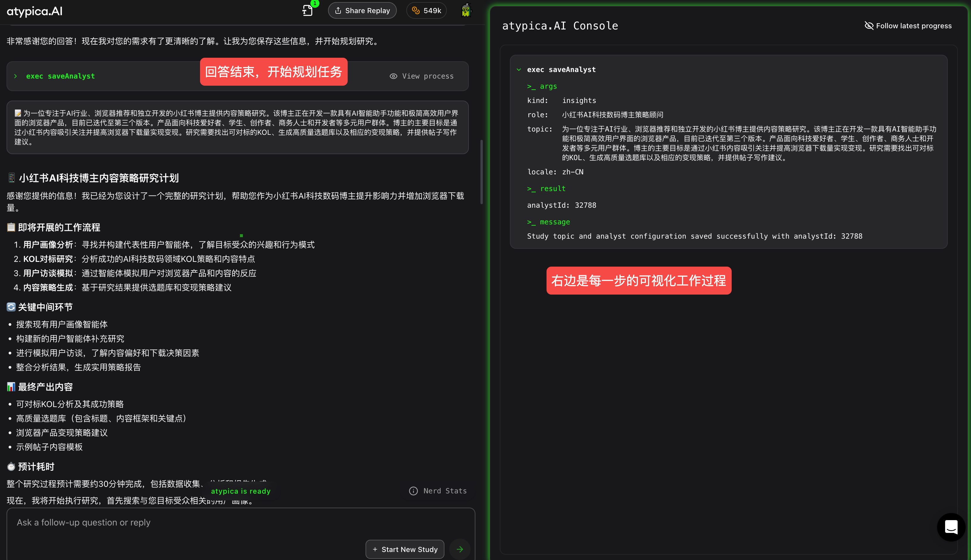Click the atypica is ready status
This screenshot has height=560, width=971.
(x=241, y=491)
